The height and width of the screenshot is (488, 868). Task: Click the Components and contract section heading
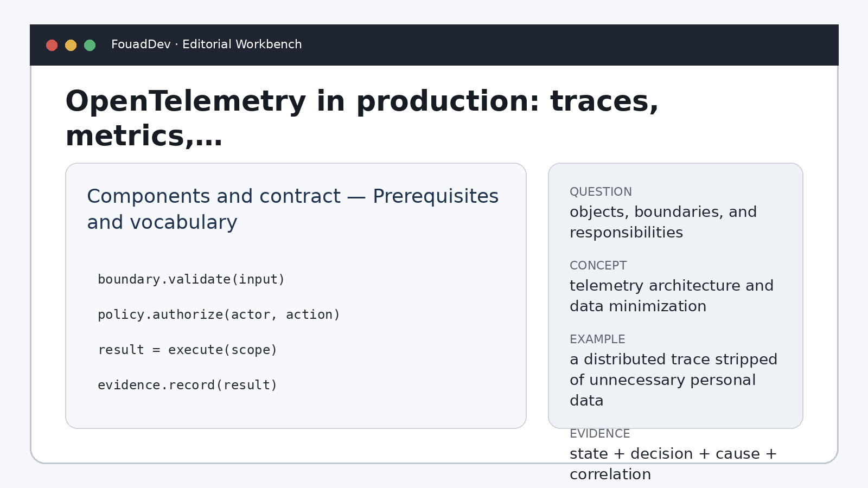click(292, 209)
